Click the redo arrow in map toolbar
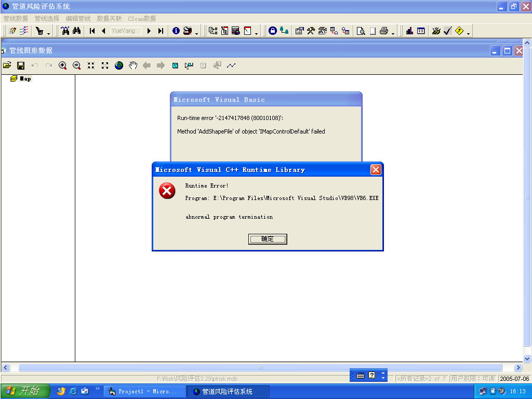This screenshot has width=532, height=399. (x=49, y=65)
